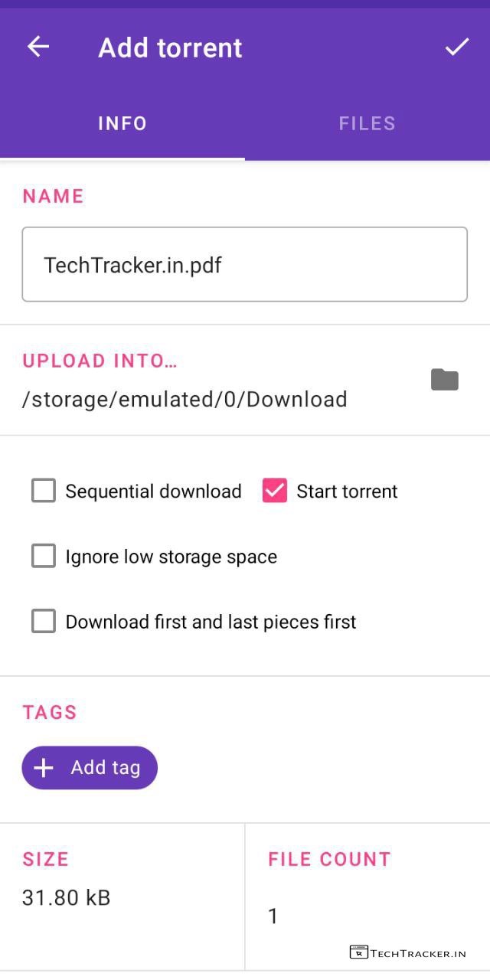Click the Add torrent title
This screenshot has height=980, width=490.
click(x=170, y=47)
